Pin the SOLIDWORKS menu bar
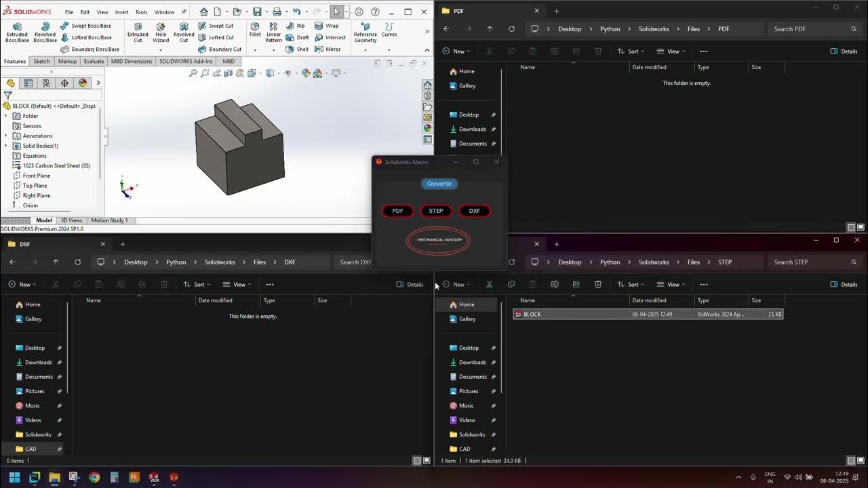868x488 pixels. [x=183, y=12]
